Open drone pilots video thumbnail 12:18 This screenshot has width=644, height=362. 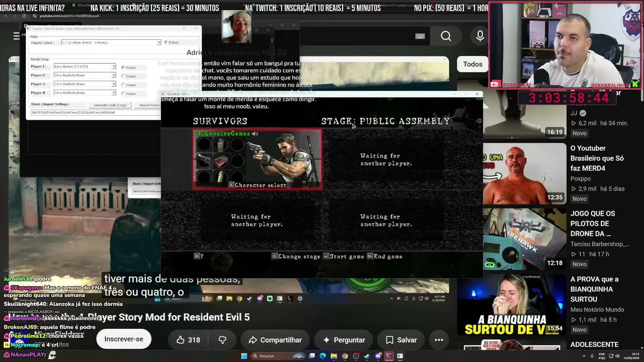(525, 239)
